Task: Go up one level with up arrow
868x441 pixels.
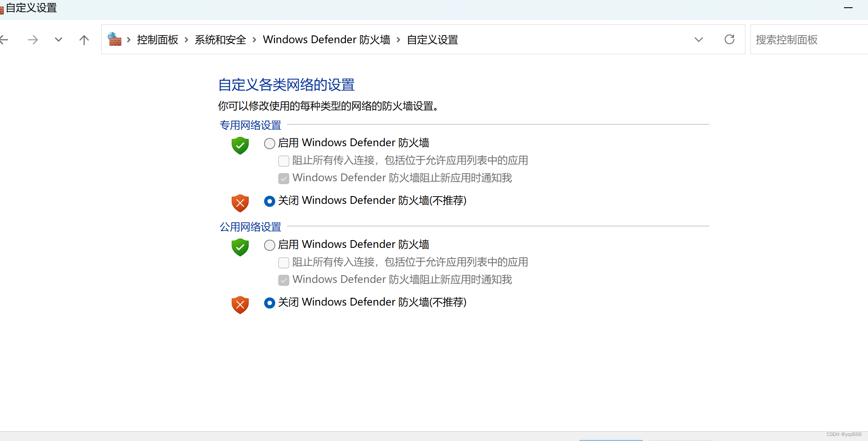Action: [84, 40]
